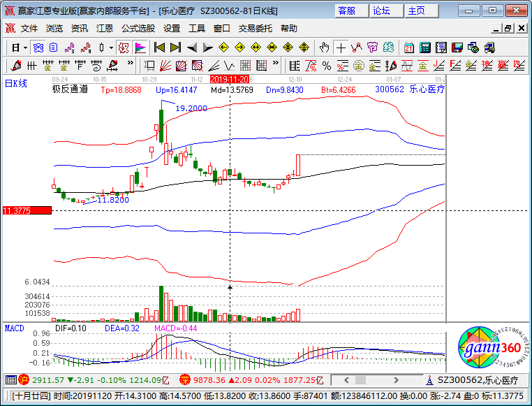The image size is (532, 406).
Task: Click the bottom scrollbar left arrow
Action: pos(346,380)
